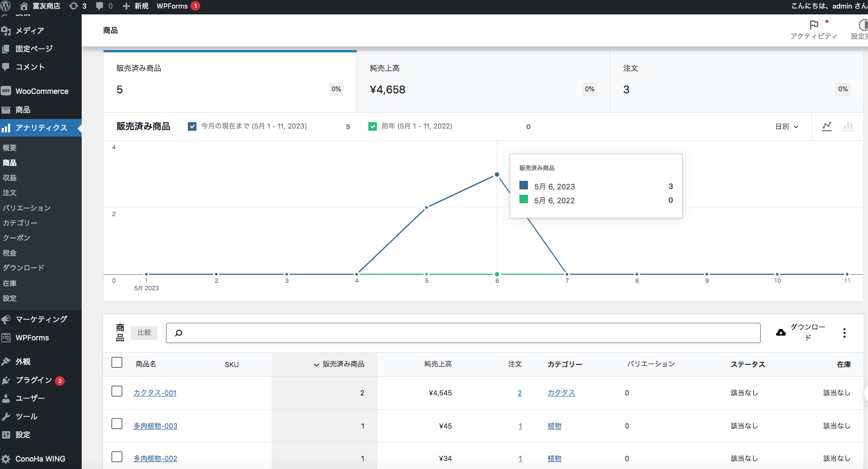Open ダウンロード analytics submenu
Screen dimensions: 868x469
[x=23, y=268]
